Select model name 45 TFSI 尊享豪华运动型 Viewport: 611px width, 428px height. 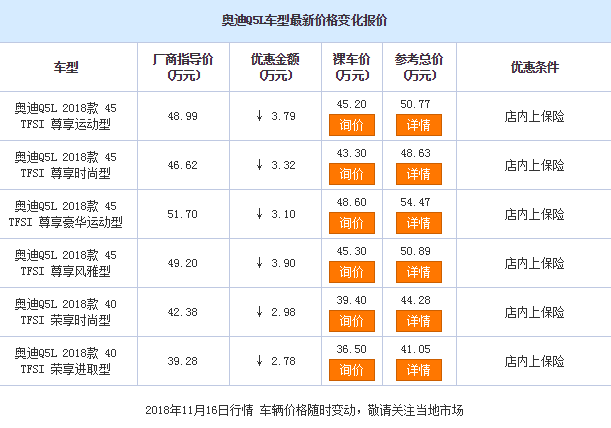[65, 214]
